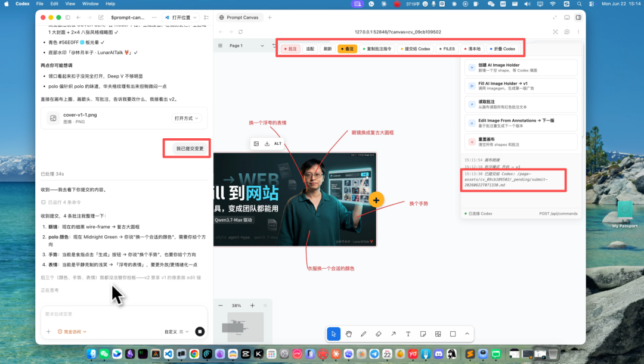Toggle the FILES panel button
The width and height of the screenshot is (644, 364).
point(447,49)
